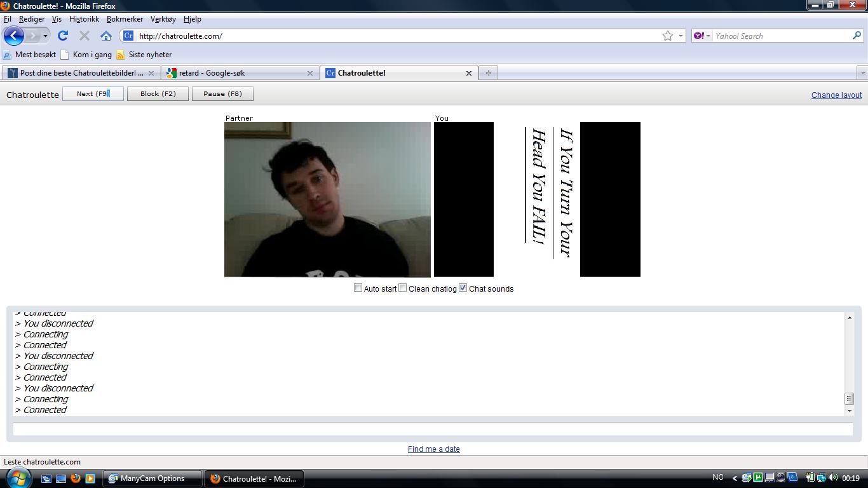Click the chat log scrollbar thumb
Viewport: 868px width, 488px height.
849,398
